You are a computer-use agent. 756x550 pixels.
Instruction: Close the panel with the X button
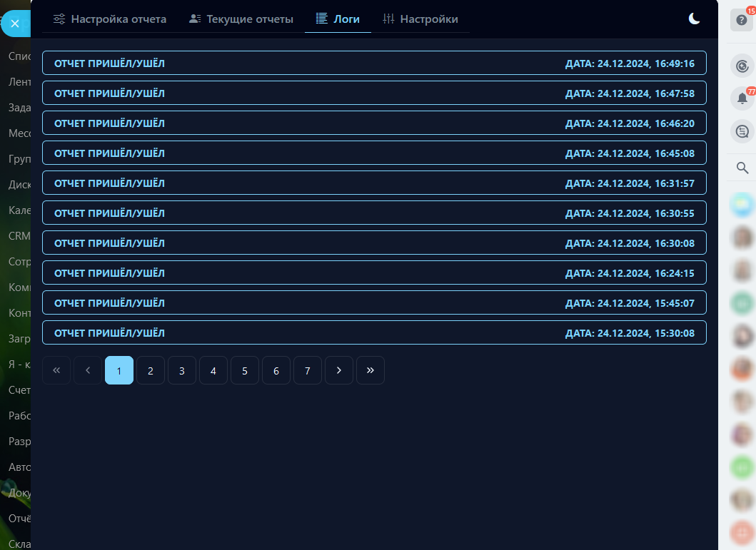(x=15, y=23)
